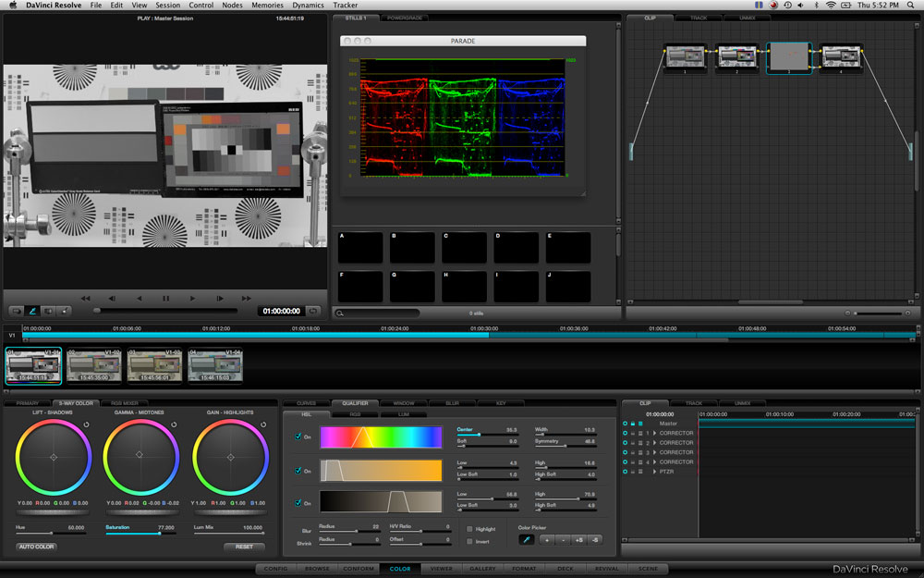
Task: Select clip thumbnail 03 in the timeline
Action: (x=154, y=365)
